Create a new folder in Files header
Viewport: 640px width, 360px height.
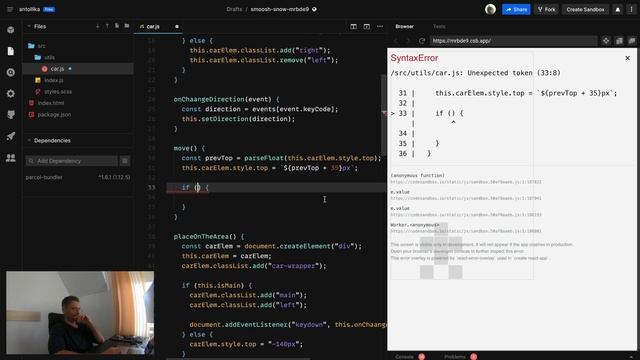127,26
